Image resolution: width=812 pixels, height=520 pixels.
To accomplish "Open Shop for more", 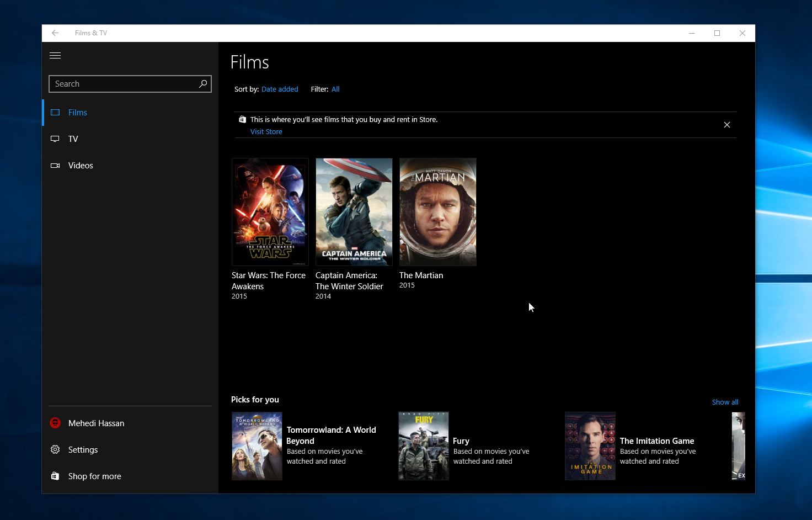I will pyautogui.click(x=130, y=476).
